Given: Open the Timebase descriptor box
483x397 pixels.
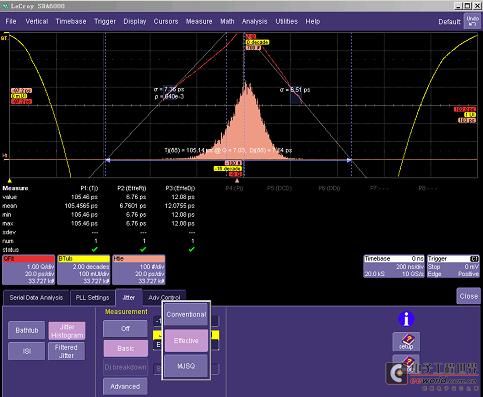Looking at the screenshot, I should click(x=394, y=266).
